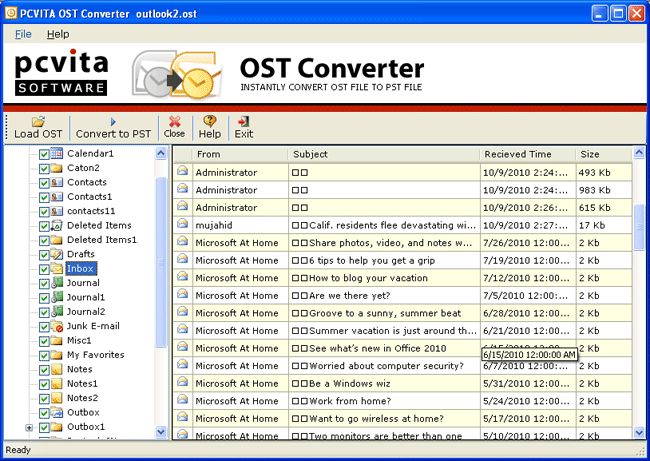Select the 'Are we there yet?' email

tap(383, 296)
